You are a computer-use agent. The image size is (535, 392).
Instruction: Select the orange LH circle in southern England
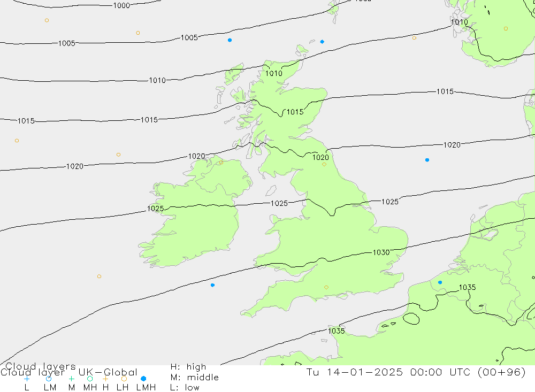point(326,288)
